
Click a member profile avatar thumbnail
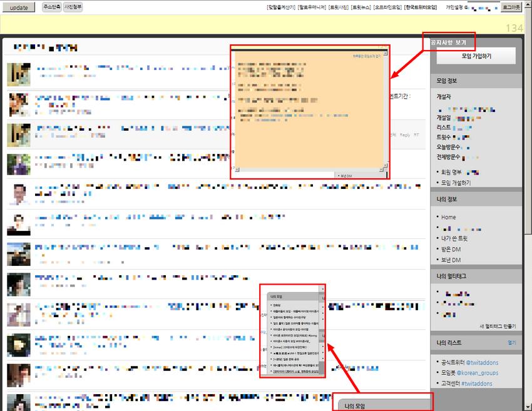(x=18, y=74)
